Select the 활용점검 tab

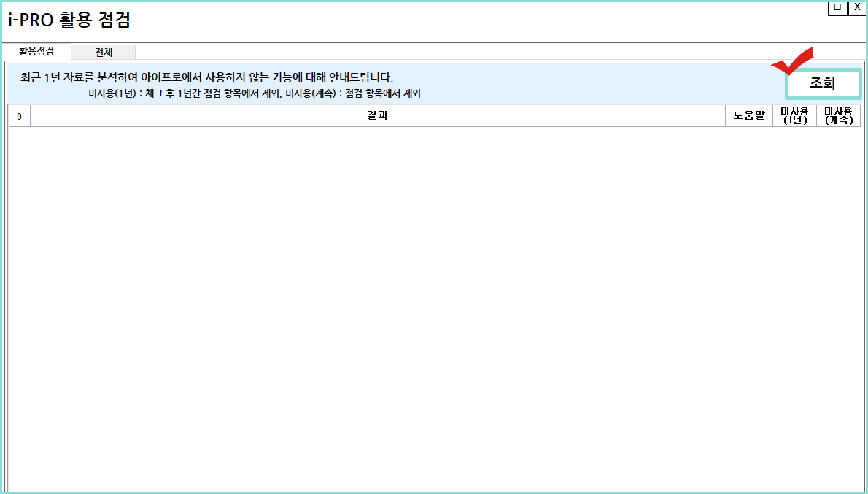36,52
